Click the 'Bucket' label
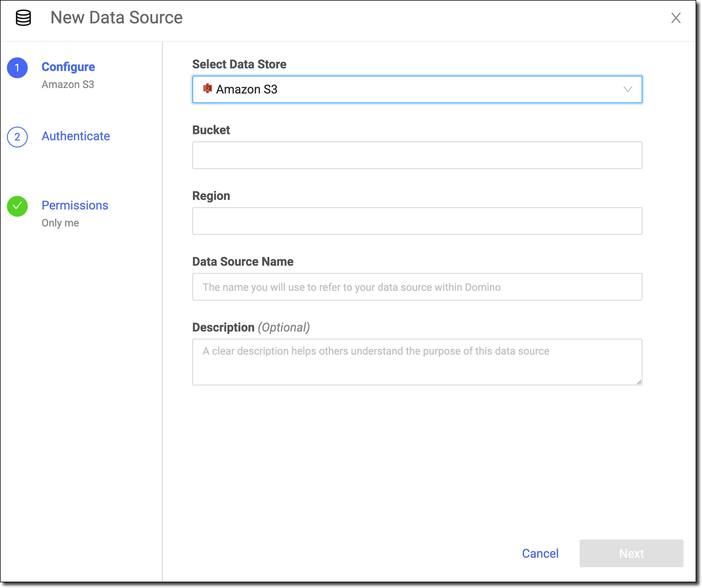 [211, 130]
